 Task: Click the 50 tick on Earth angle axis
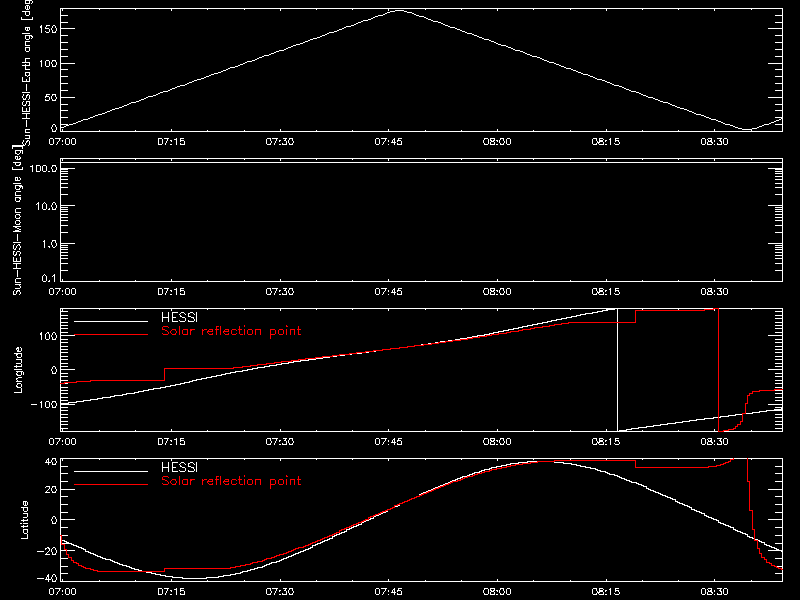[x=51, y=97]
